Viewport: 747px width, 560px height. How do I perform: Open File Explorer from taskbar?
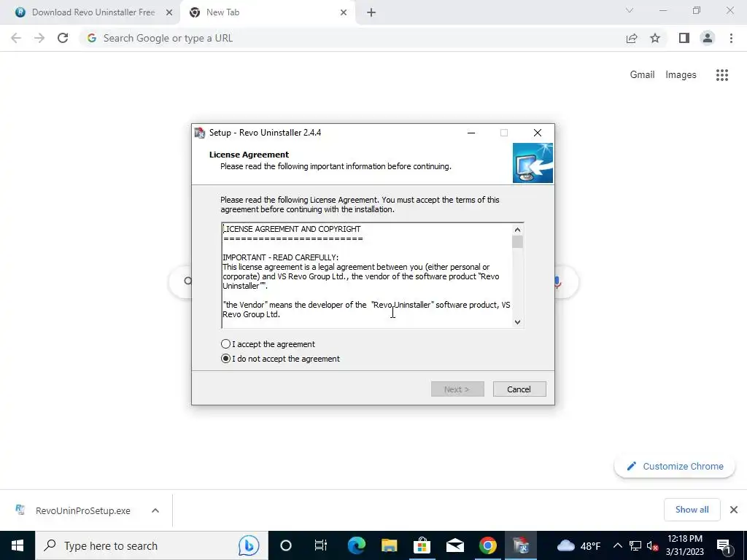390,545
